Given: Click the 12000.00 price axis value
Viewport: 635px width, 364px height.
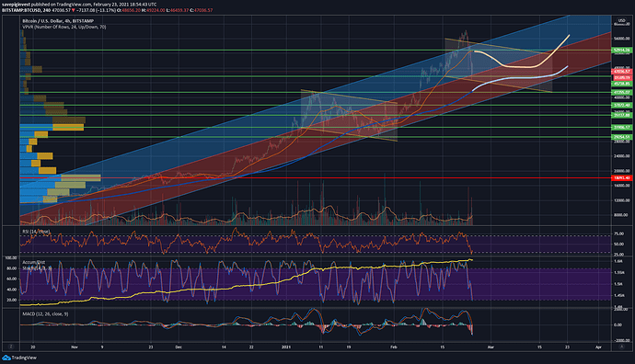Looking at the screenshot, I should pos(622,200).
